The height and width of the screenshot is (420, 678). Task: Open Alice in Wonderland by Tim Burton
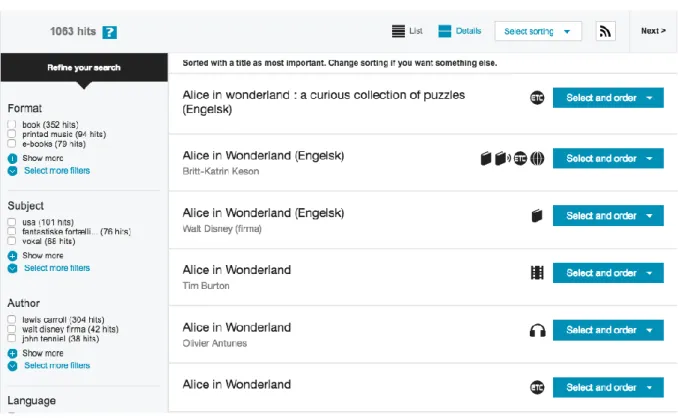click(x=237, y=270)
